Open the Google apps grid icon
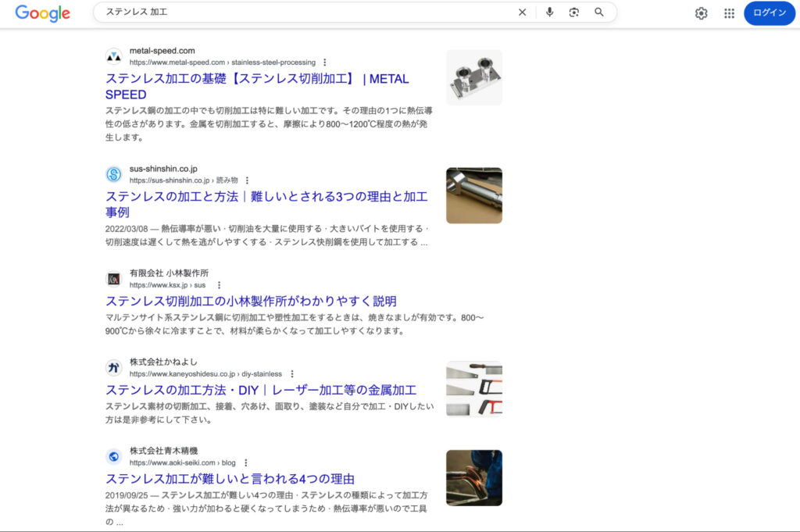 tap(729, 13)
